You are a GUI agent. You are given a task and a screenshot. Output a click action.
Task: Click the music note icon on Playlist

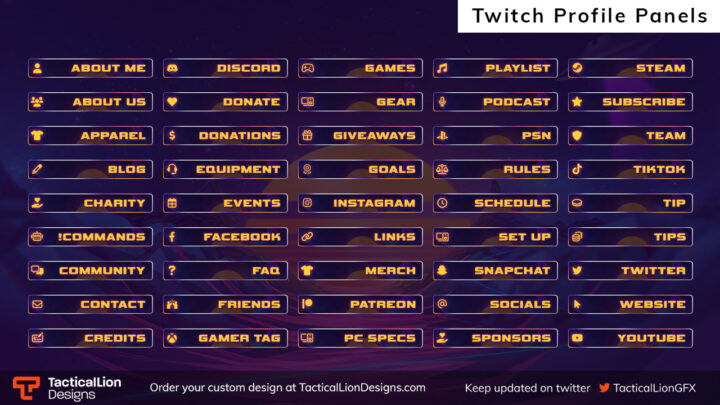point(442,68)
